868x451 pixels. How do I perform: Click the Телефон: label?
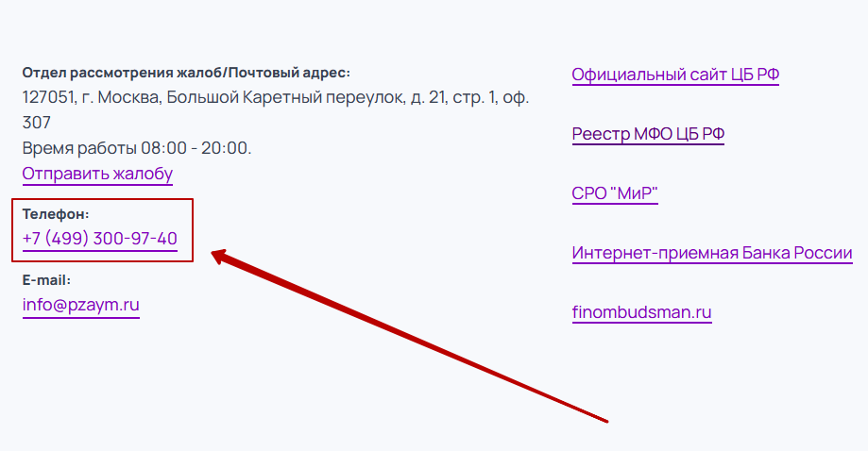pyautogui.click(x=56, y=214)
